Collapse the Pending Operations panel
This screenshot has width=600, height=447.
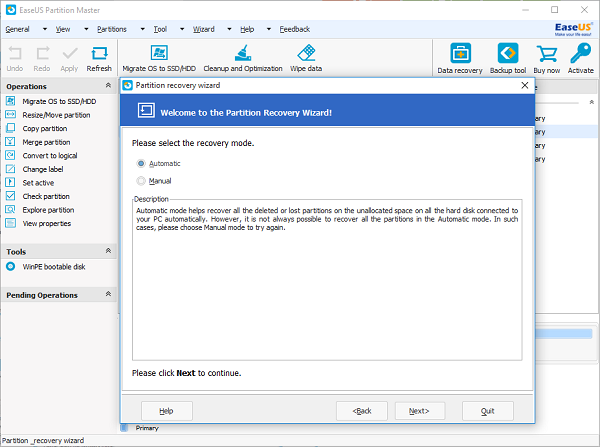click(108, 294)
